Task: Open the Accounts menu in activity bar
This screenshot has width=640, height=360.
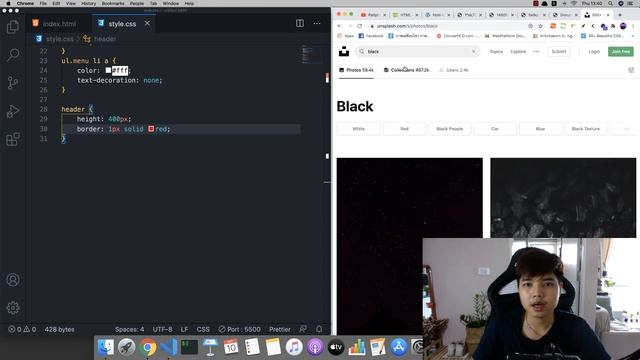Action: click(x=13, y=280)
